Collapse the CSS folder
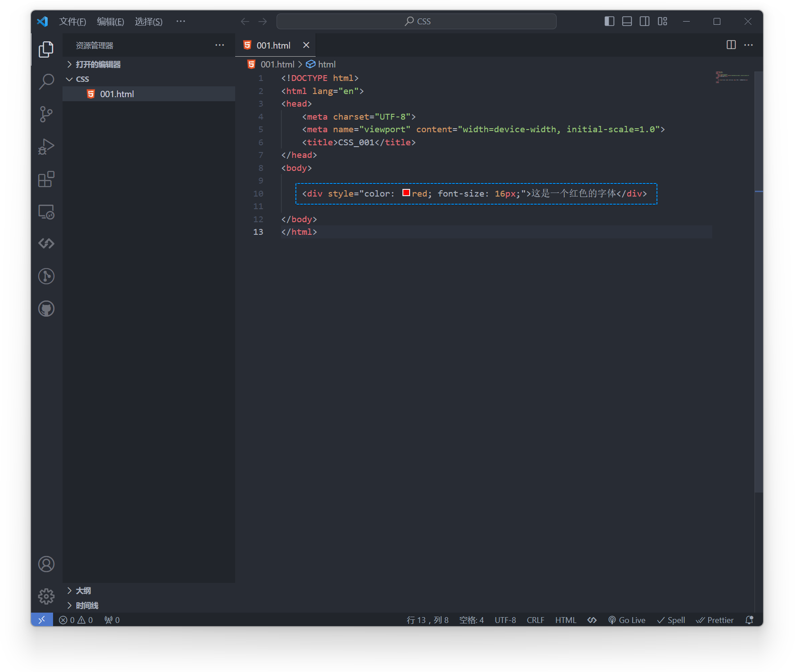 click(x=82, y=79)
